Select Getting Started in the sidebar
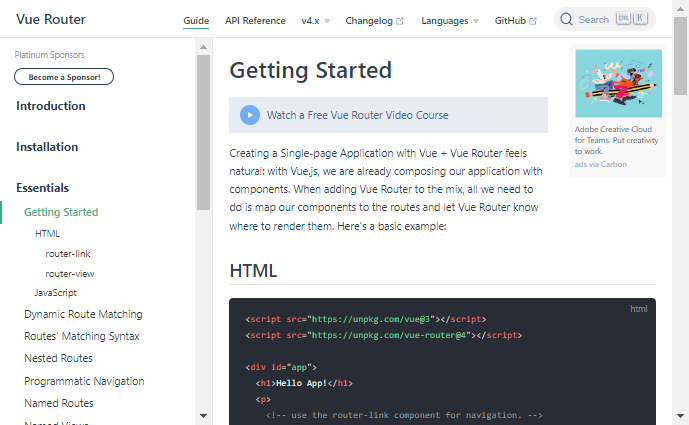This screenshot has height=425, width=689. [61, 212]
